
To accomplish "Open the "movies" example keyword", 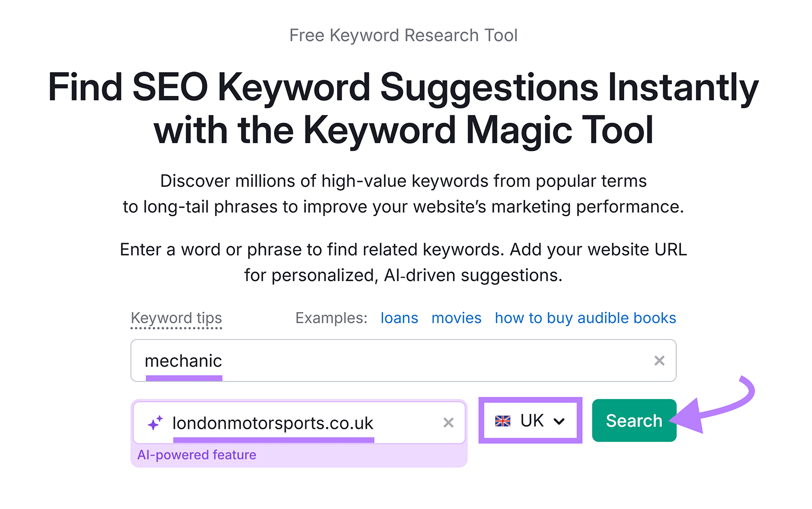I will point(456,318).
